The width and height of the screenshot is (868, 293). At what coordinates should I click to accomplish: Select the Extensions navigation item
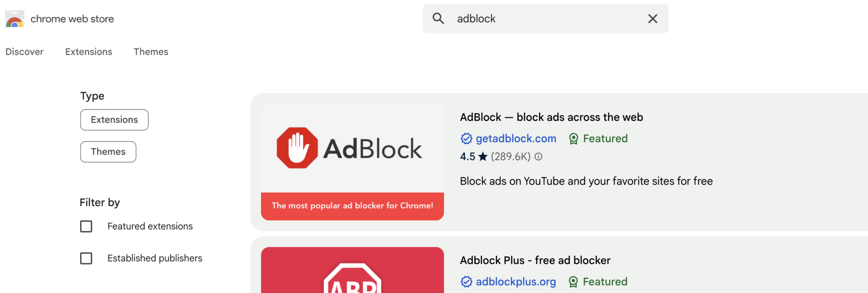(x=89, y=51)
